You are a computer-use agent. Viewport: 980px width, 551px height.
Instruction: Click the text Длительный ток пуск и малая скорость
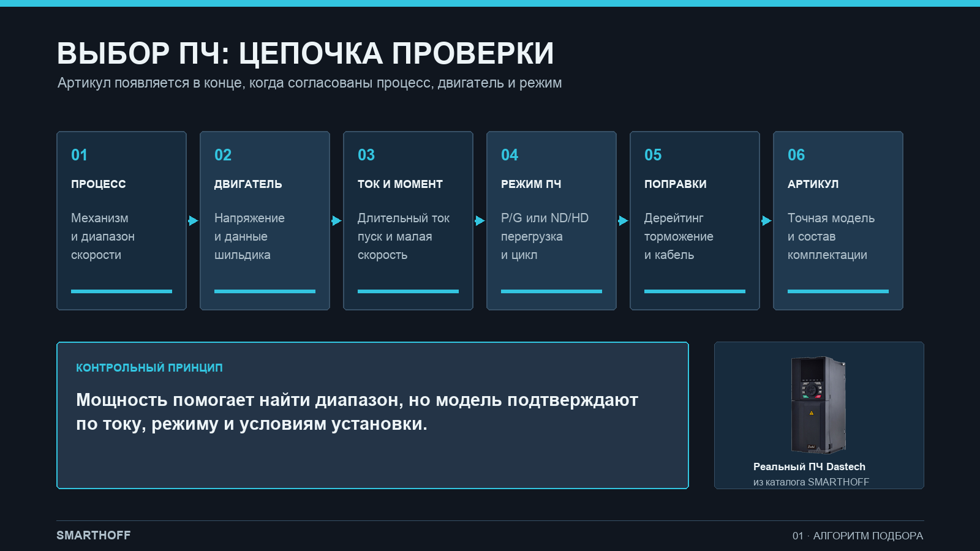pyautogui.click(x=404, y=236)
